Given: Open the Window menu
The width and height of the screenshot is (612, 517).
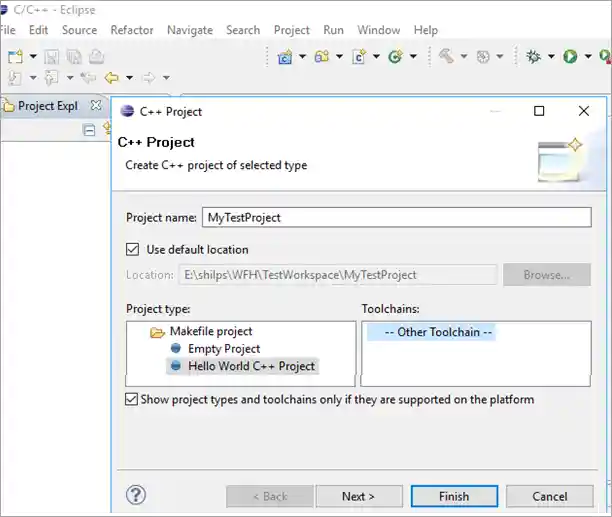Looking at the screenshot, I should point(379,30).
